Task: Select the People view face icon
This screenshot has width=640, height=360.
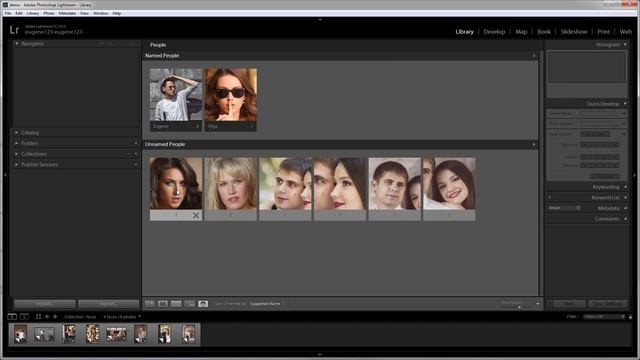Action: pos(203,304)
